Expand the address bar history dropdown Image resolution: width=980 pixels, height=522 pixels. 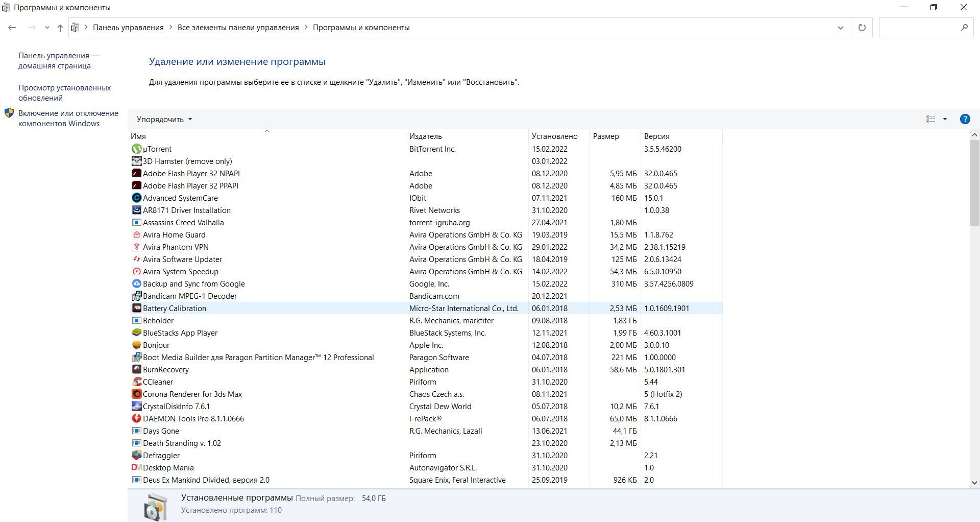pos(841,28)
